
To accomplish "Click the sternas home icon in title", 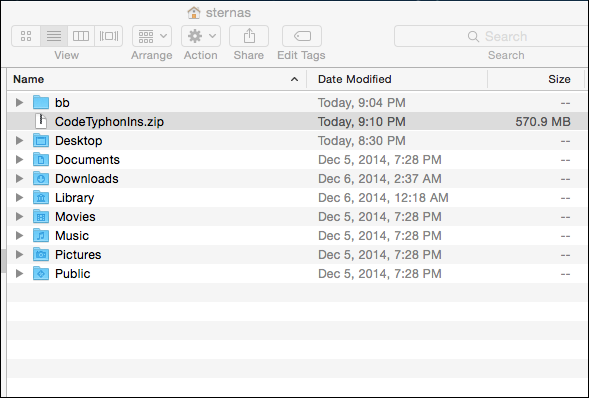I will [x=194, y=13].
